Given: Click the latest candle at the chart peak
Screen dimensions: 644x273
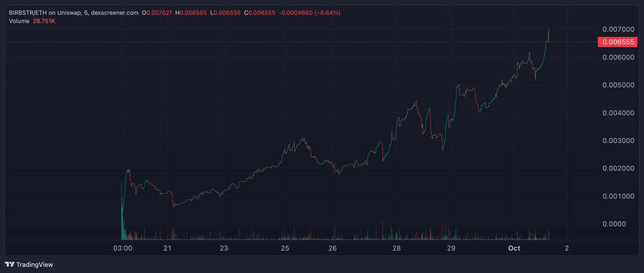Looking at the screenshot, I should pyautogui.click(x=548, y=35).
